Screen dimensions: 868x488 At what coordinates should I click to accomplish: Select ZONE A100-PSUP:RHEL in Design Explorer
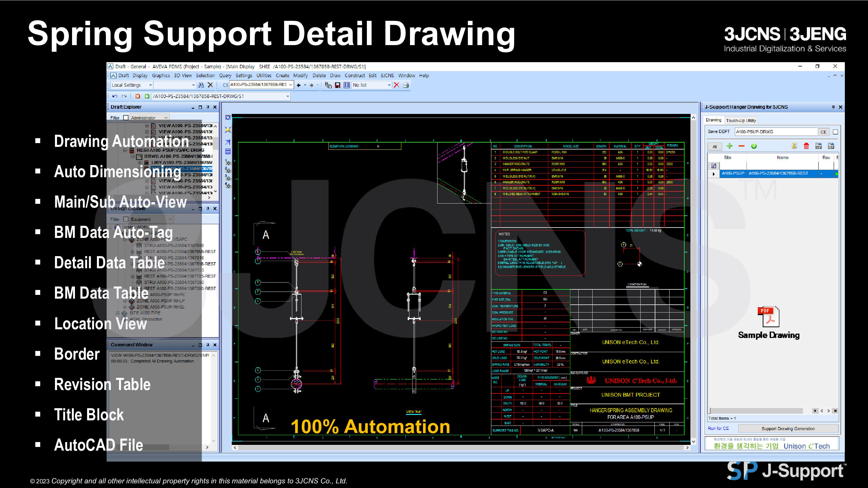160,307
